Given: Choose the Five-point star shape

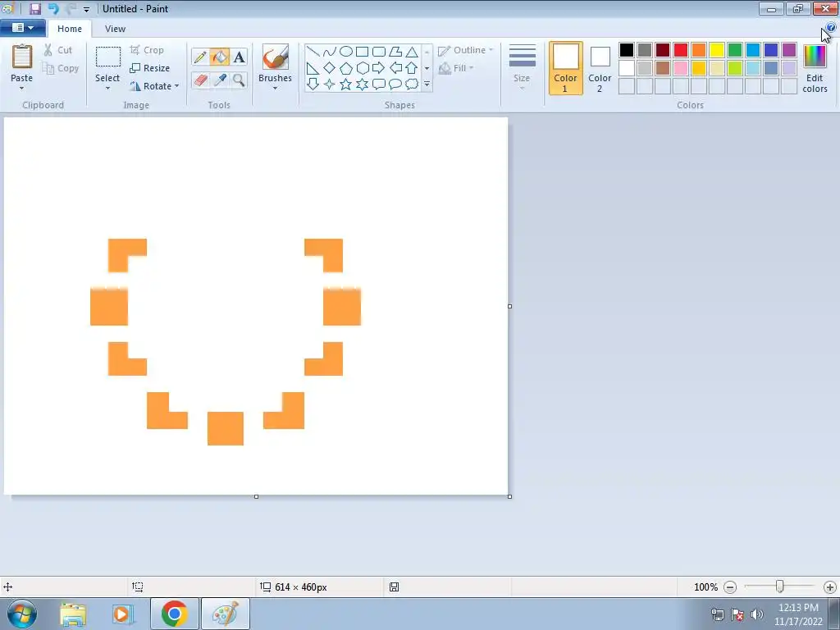Looking at the screenshot, I should (346, 84).
